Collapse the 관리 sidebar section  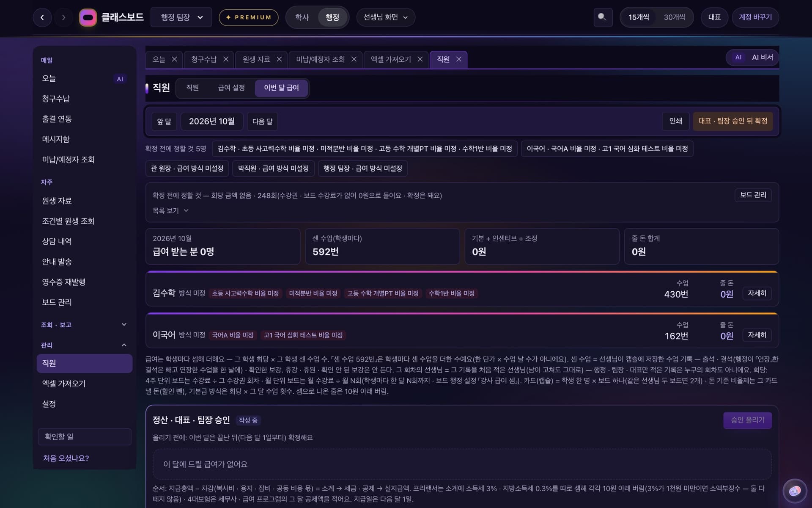(84, 345)
